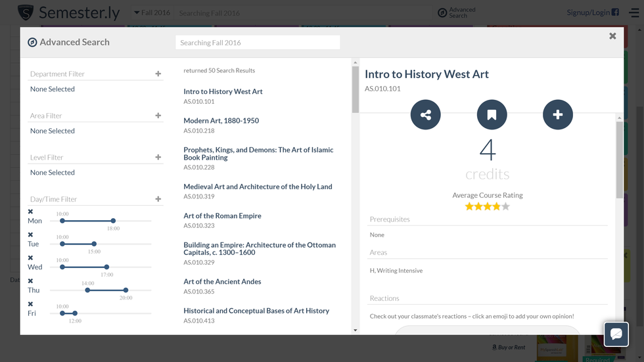The width and height of the screenshot is (644, 362).
Task: Click the share course icon button
Action: pyautogui.click(x=425, y=115)
